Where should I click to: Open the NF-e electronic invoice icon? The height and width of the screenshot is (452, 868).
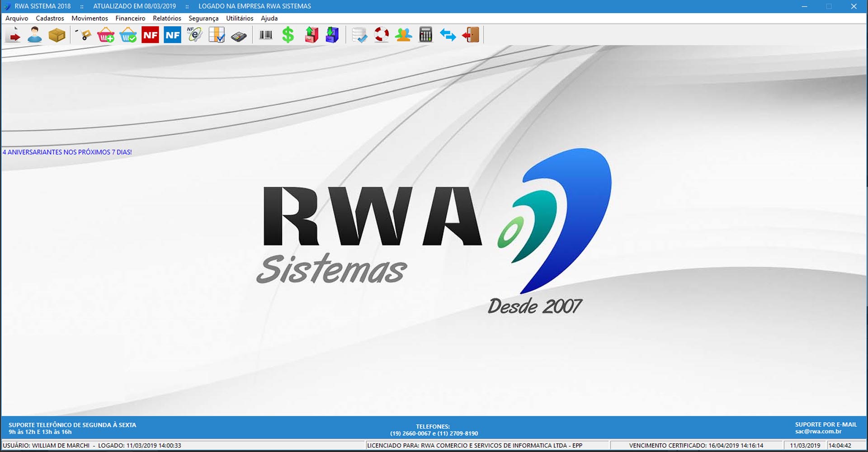pyautogui.click(x=194, y=35)
